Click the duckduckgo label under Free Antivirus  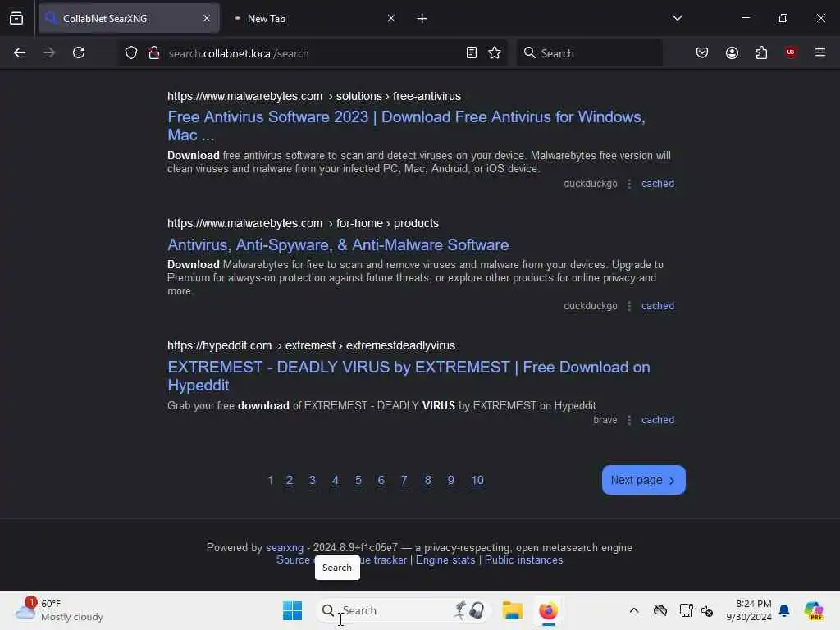coord(591,184)
